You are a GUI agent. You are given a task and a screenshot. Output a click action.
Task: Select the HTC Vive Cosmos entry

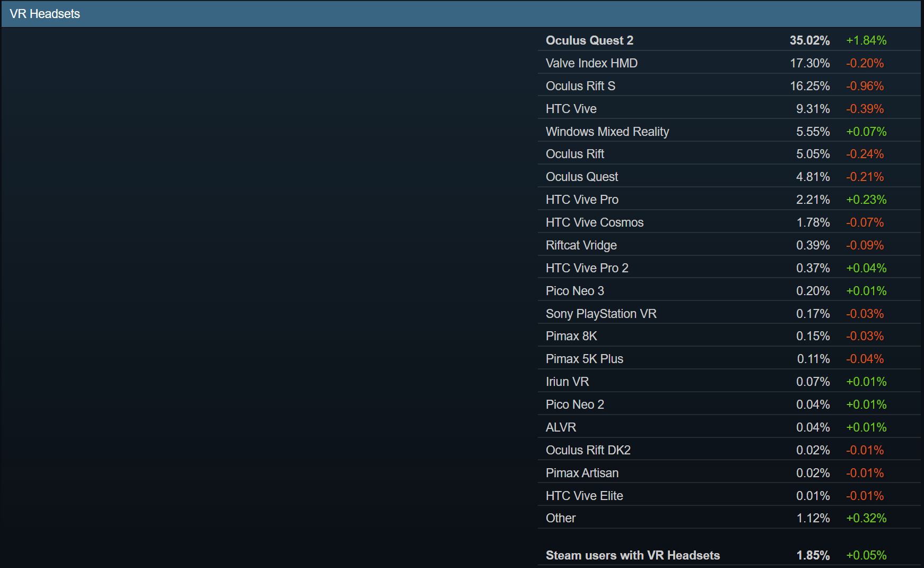point(595,222)
